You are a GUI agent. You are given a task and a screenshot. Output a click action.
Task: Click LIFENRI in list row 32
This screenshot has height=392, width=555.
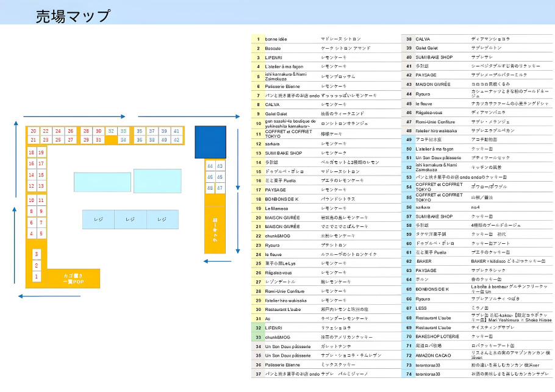pyautogui.click(x=274, y=328)
